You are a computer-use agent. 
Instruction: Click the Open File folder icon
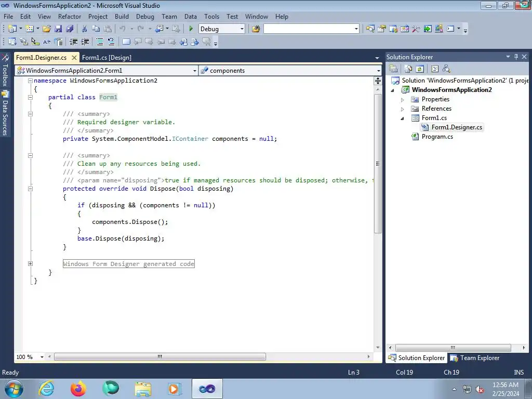point(47,29)
